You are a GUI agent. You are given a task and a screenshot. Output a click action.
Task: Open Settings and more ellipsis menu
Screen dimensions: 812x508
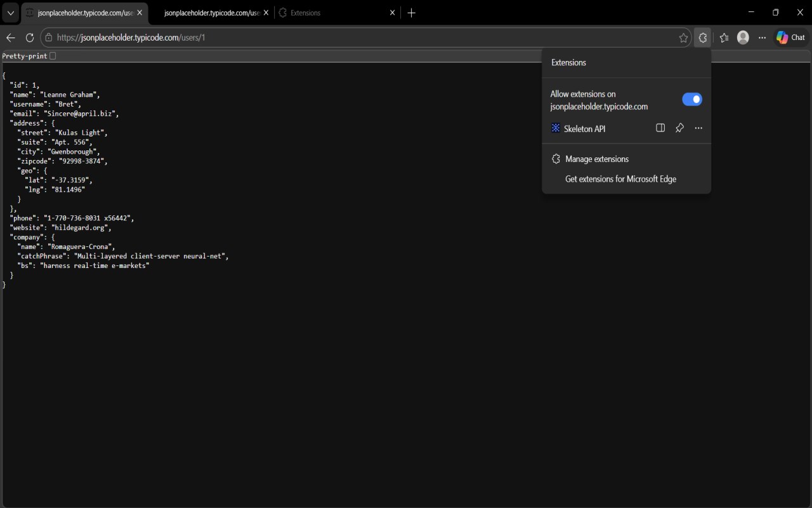[762, 37]
